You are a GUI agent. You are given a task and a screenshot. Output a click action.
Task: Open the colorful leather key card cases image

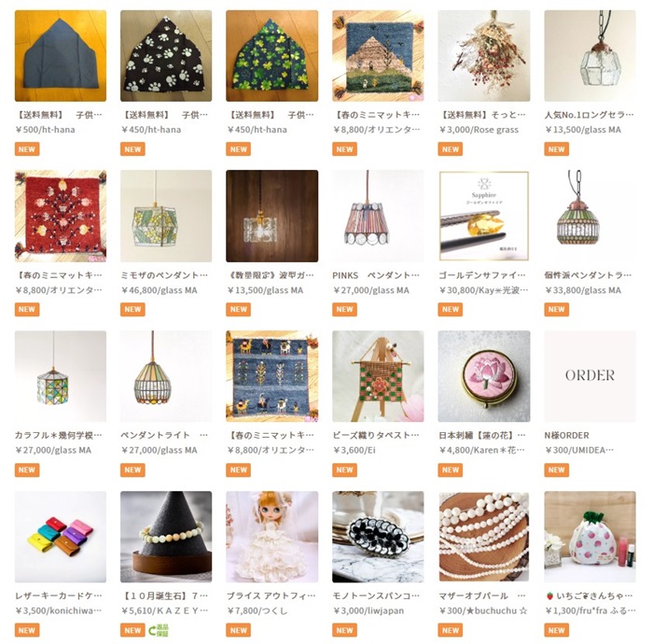point(61,537)
